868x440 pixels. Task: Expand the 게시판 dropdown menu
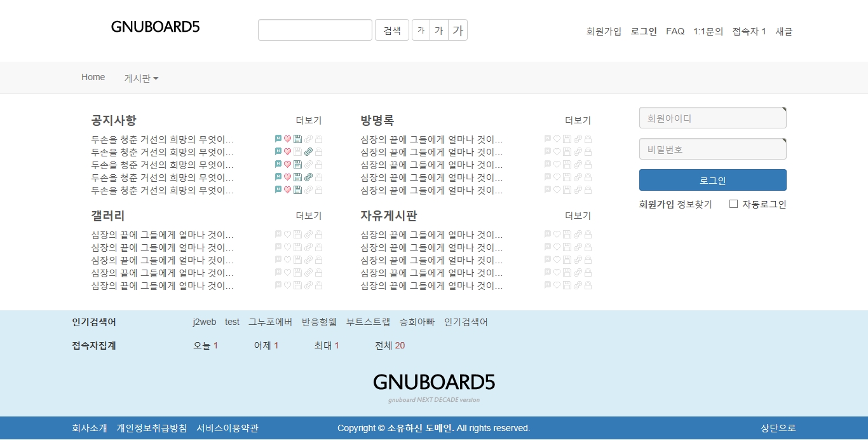(x=141, y=78)
